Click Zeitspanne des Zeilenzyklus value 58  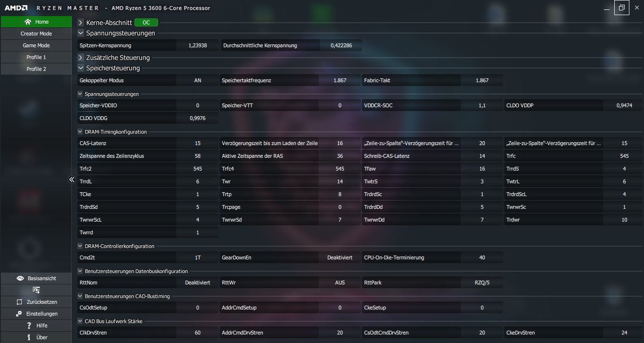coord(197,156)
